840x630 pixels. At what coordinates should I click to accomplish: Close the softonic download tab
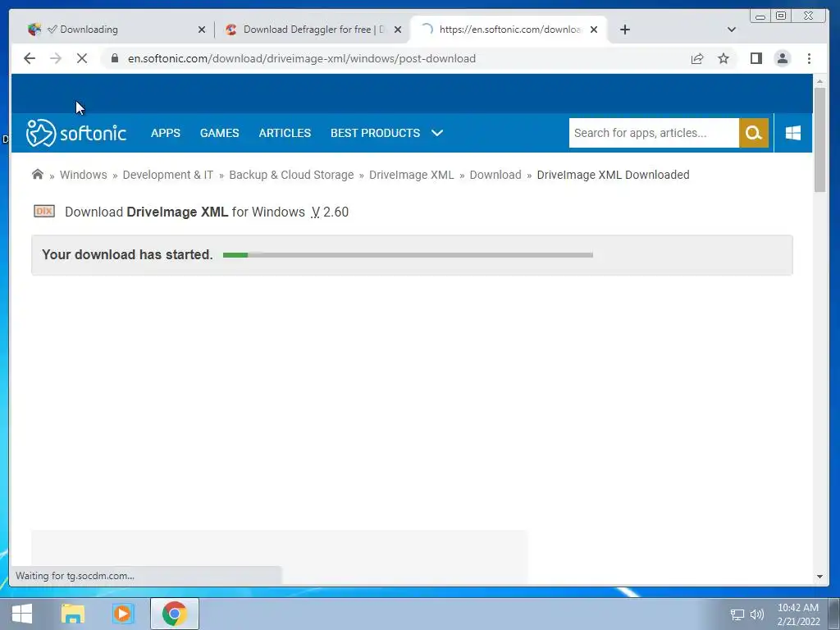(594, 30)
